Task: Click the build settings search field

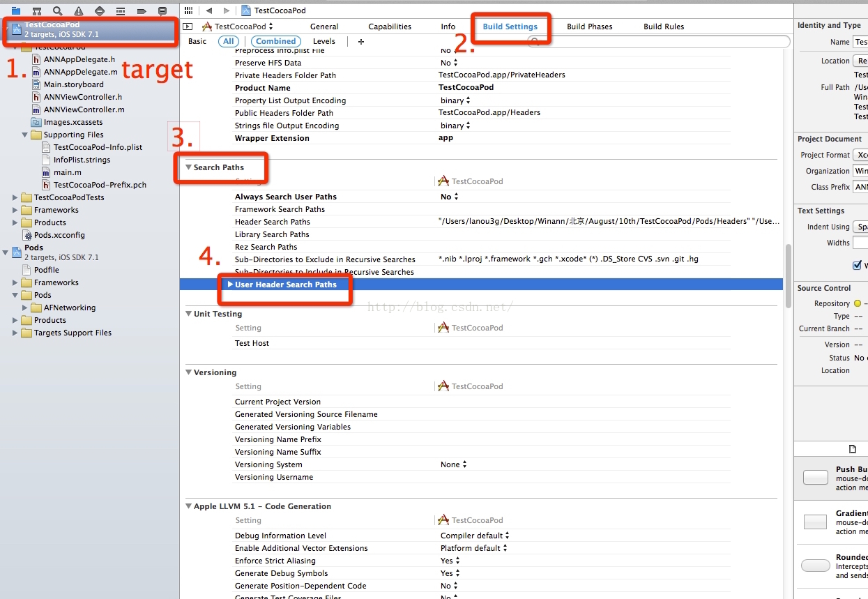Action: coord(658,42)
